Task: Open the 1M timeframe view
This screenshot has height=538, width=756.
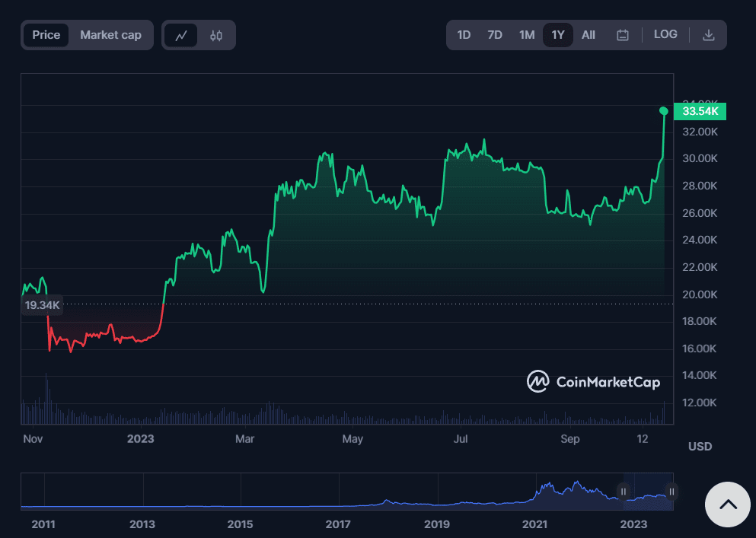Action: [526, 34]
